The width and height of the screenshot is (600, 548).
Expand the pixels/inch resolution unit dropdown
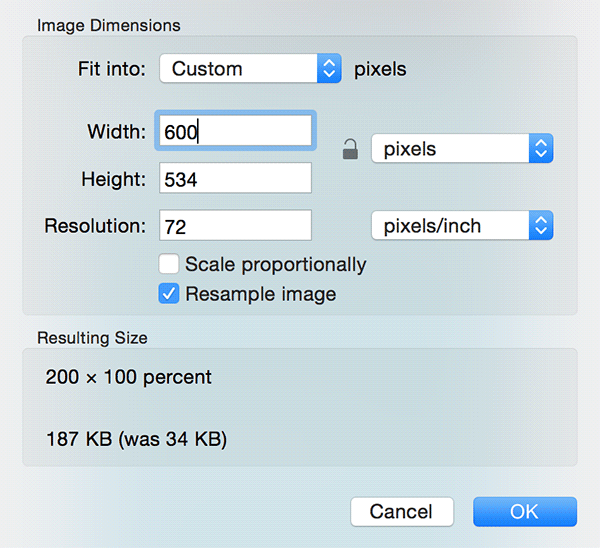461,226
